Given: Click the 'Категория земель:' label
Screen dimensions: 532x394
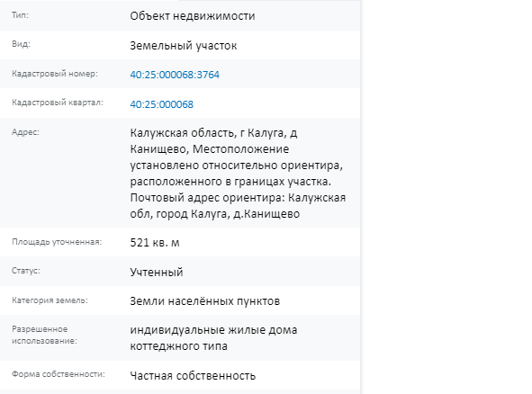Looking at the screenshot, I should (x=50, y=300).
